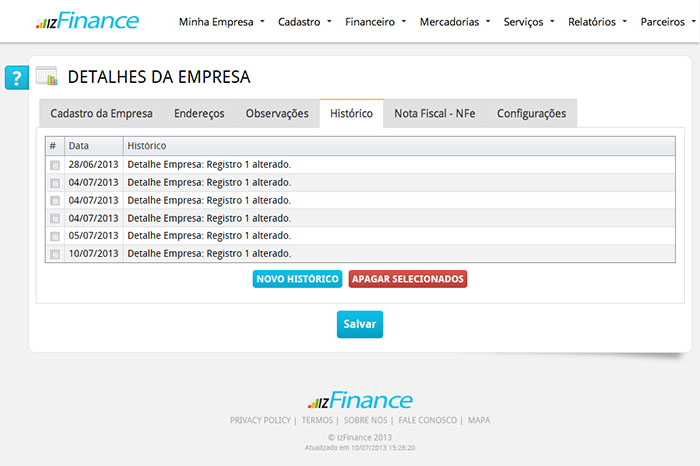Open the Configurações tab
The image size is (700, 466).
click(531, 114)
